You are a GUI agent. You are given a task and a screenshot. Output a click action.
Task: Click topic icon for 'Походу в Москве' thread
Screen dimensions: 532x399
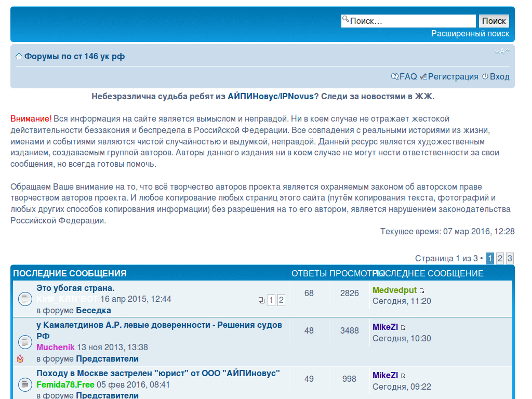(25, 384)
